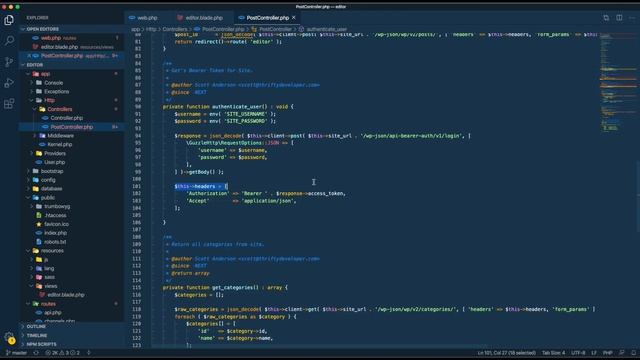Click Controllers segment in breadcrumb
The width and height of the screenshot is (640, 360).
[175, 29]
